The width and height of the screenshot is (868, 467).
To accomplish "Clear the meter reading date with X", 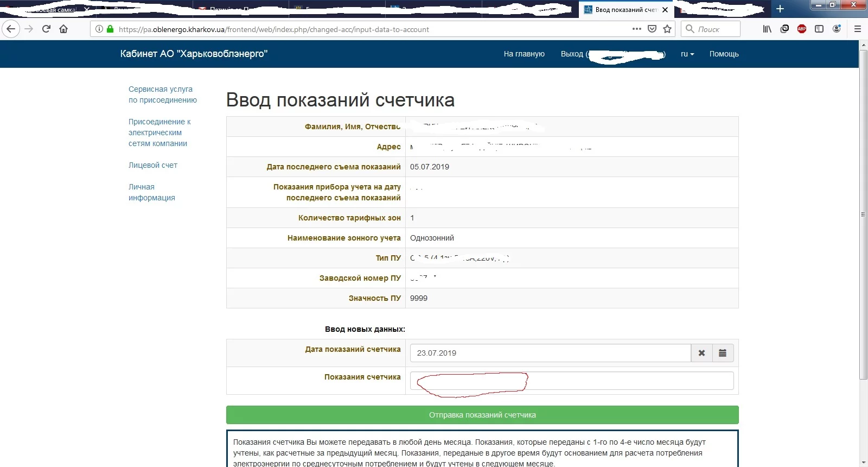I will [x=701, y=353].
